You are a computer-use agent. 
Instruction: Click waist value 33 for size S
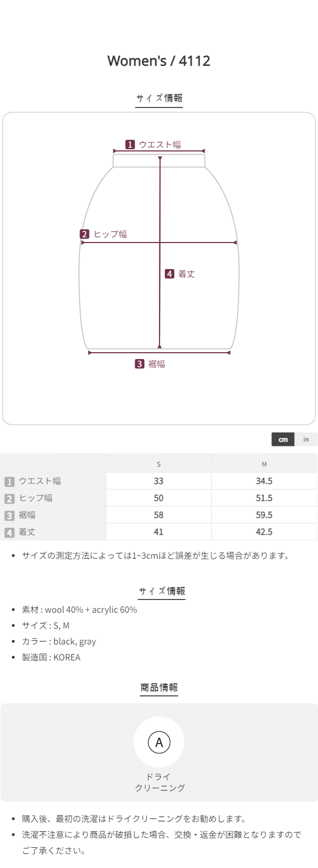tap(158, 481)
